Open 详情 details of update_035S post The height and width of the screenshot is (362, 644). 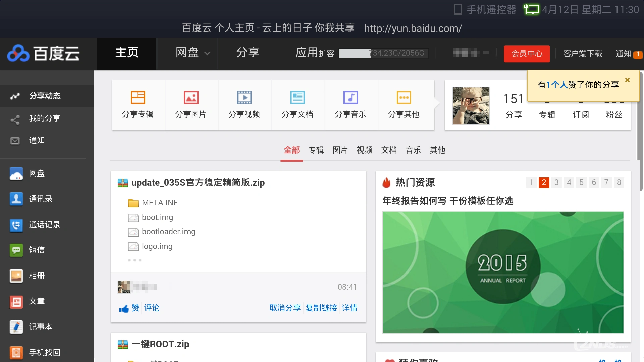[350, 308]
